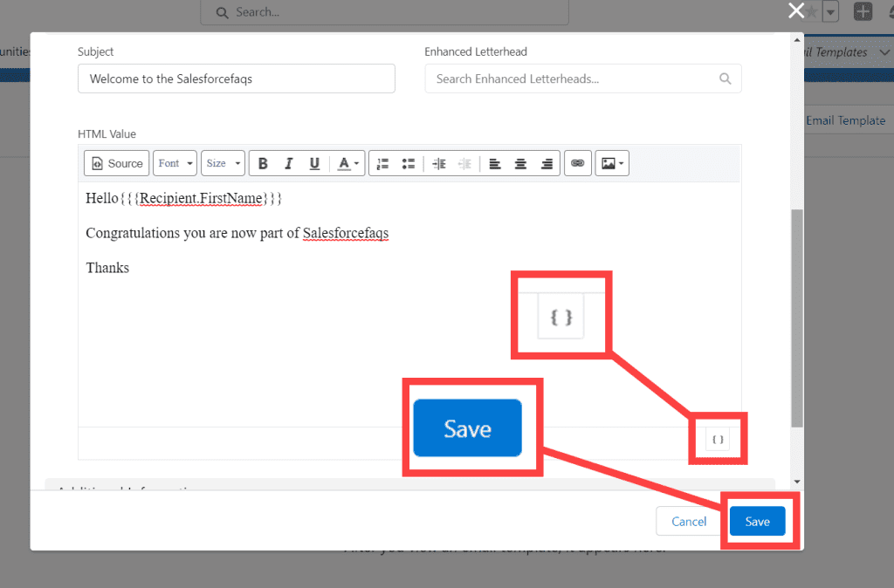The height and width of the screenshot is (588, 894).
Task: Click the Cancel button
Action: click(689, 522)
